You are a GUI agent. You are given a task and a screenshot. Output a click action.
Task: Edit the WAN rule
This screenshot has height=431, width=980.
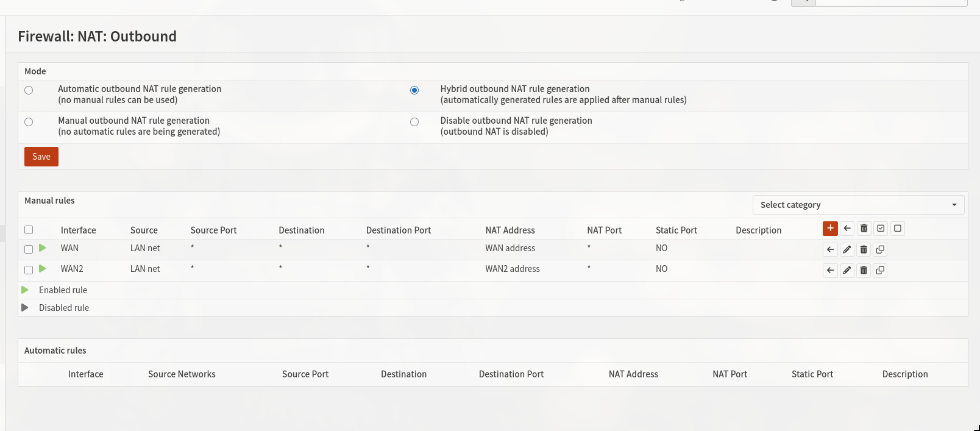[847, 249]
